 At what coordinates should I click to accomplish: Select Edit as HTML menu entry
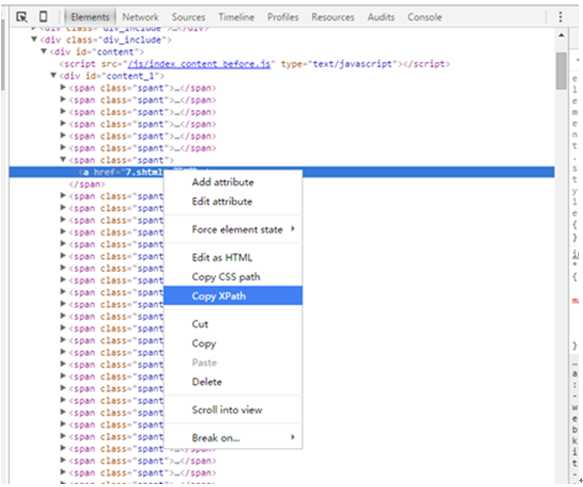click(233, 257)
